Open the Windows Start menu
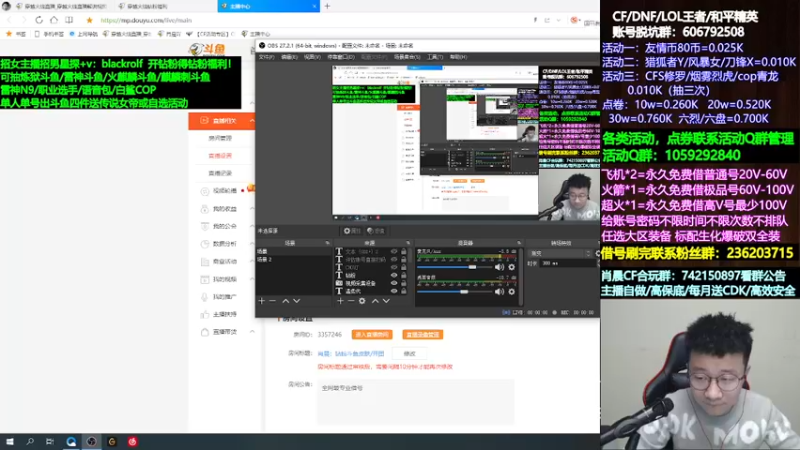The height and width of the screenshot is (450, 800). [10, 442]
